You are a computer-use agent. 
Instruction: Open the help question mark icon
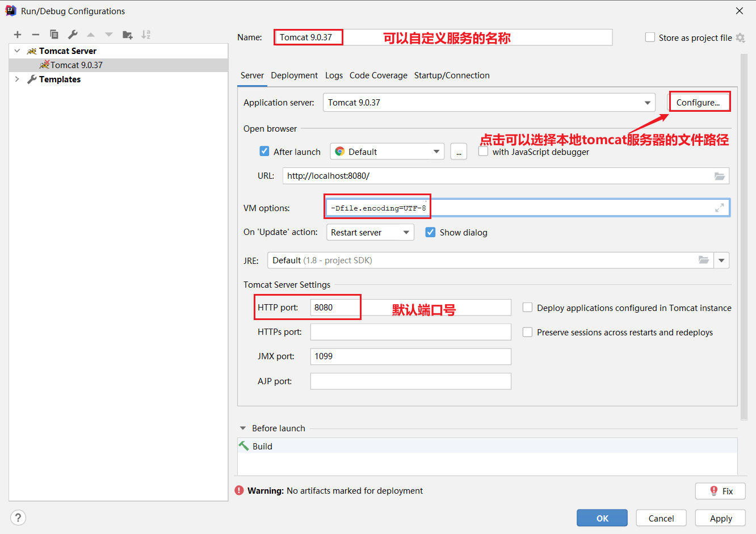coord(18,518)
